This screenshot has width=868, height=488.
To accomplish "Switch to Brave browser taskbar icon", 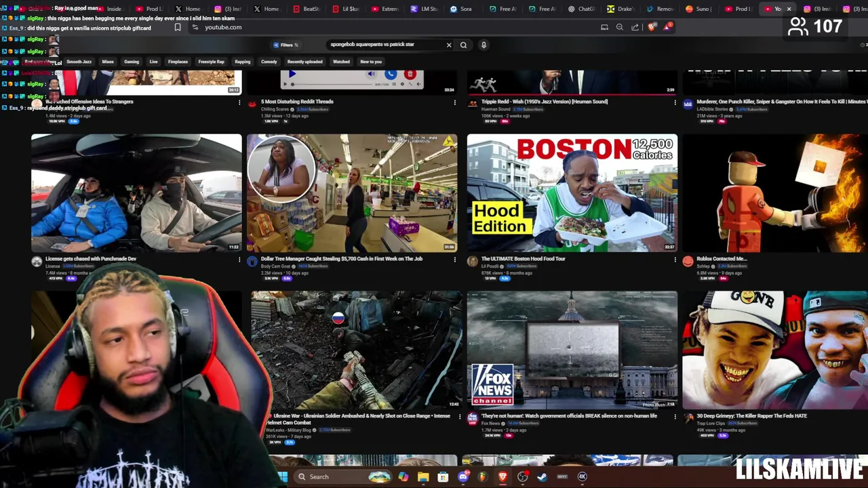I will 502,476.
